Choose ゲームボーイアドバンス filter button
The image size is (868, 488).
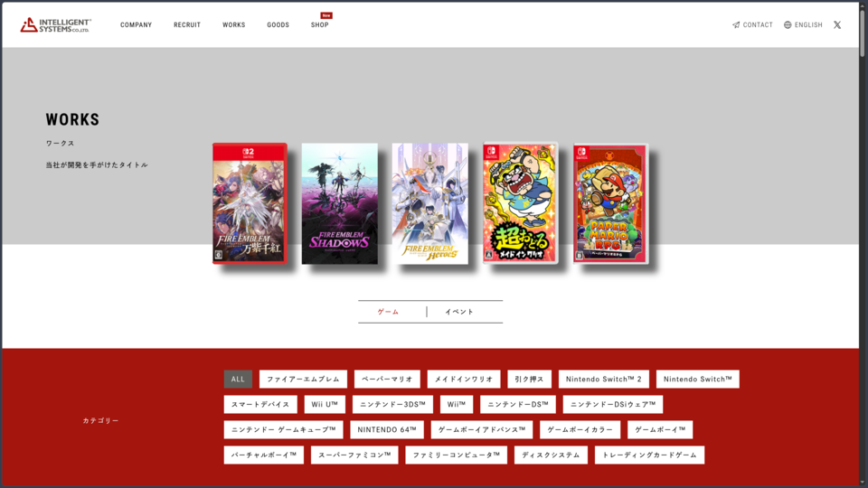coord(482,430)
